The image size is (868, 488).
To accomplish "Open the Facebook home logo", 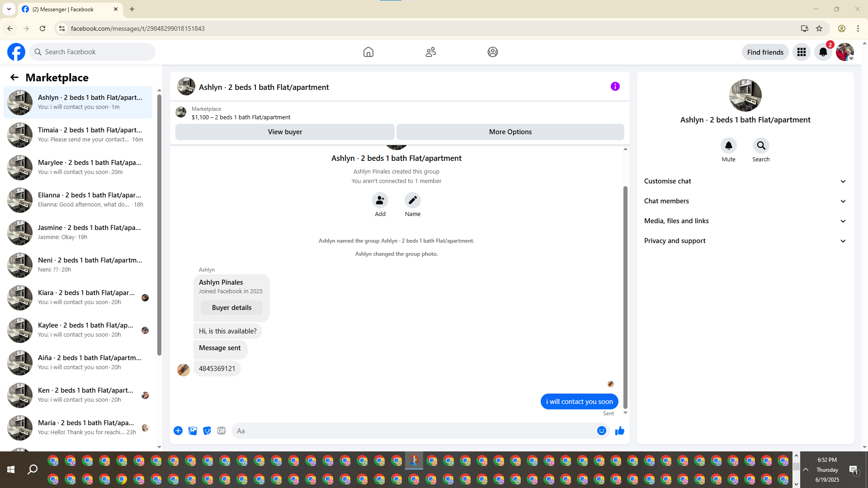I will click(16, 52).
